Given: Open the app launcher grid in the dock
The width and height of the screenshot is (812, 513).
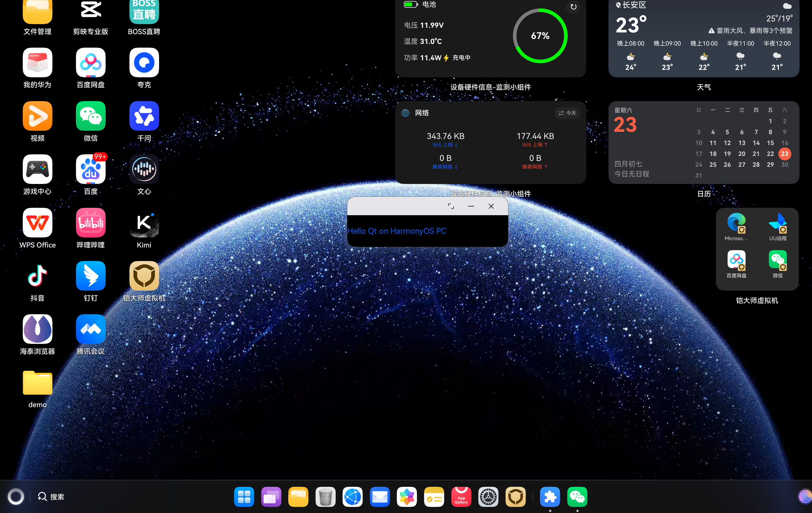Looking at the screenshot, I should 244,497.
